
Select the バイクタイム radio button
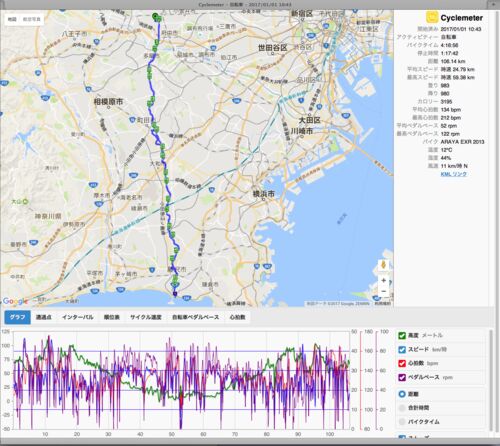[x=402, y=422]
